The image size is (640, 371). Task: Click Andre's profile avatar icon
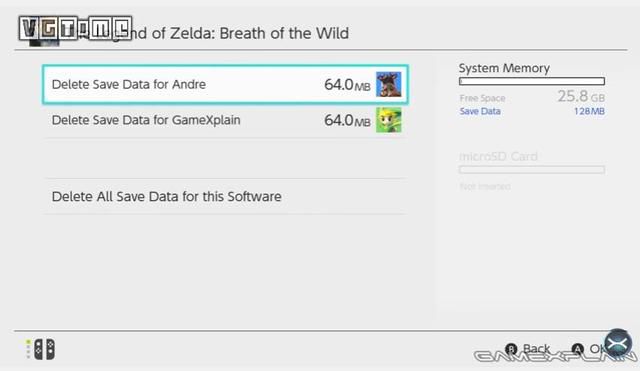[389, 84]
